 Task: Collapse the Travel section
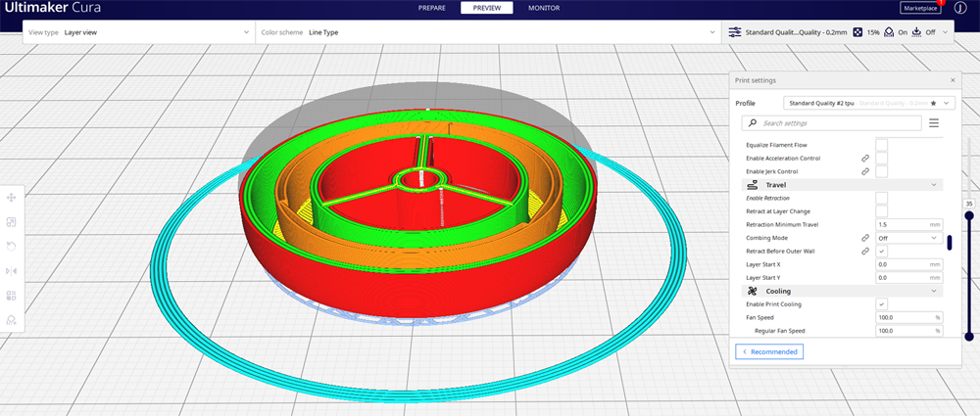[x=934, y=185]
